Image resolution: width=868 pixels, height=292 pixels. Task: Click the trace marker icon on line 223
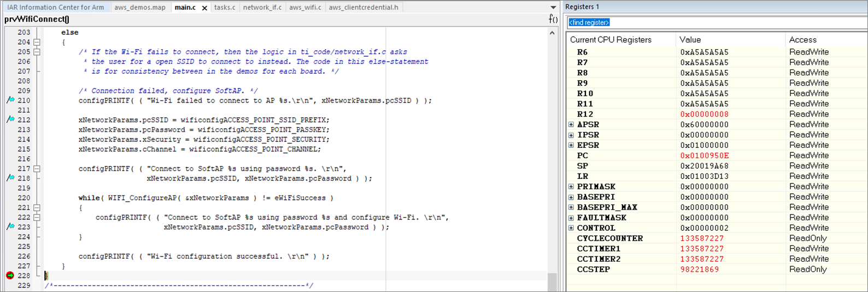pos(10,227)
